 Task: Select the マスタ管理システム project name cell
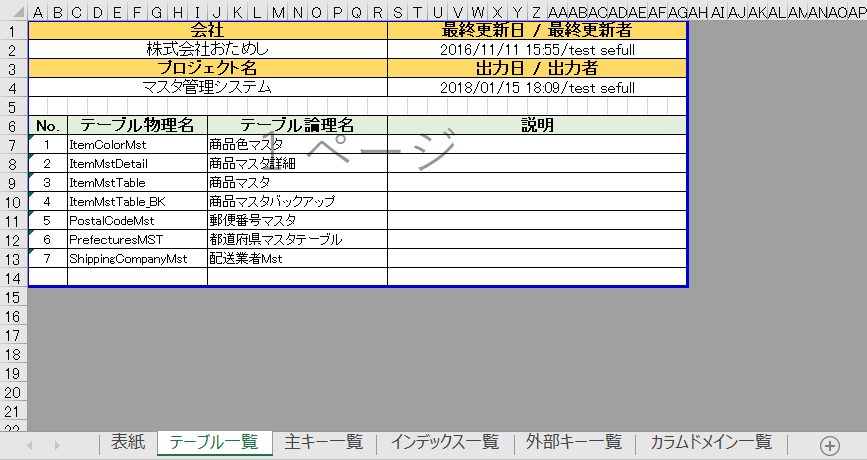[x=207, y=87]
